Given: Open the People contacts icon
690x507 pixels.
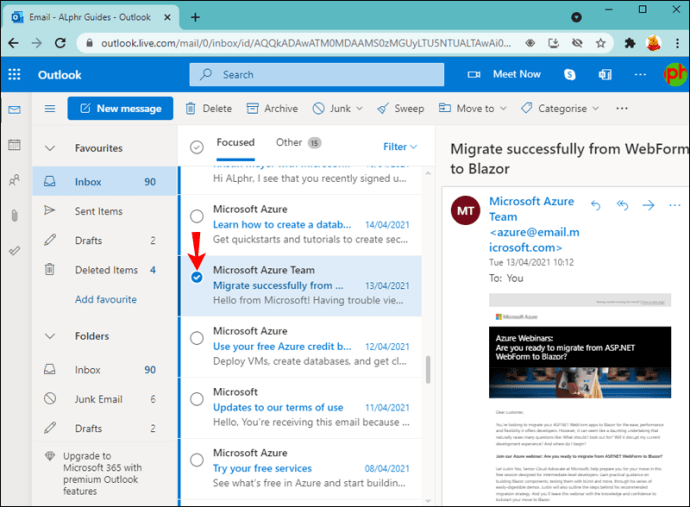Looking at the screenshot, I should pyautogui.click(x=14, y=180).
